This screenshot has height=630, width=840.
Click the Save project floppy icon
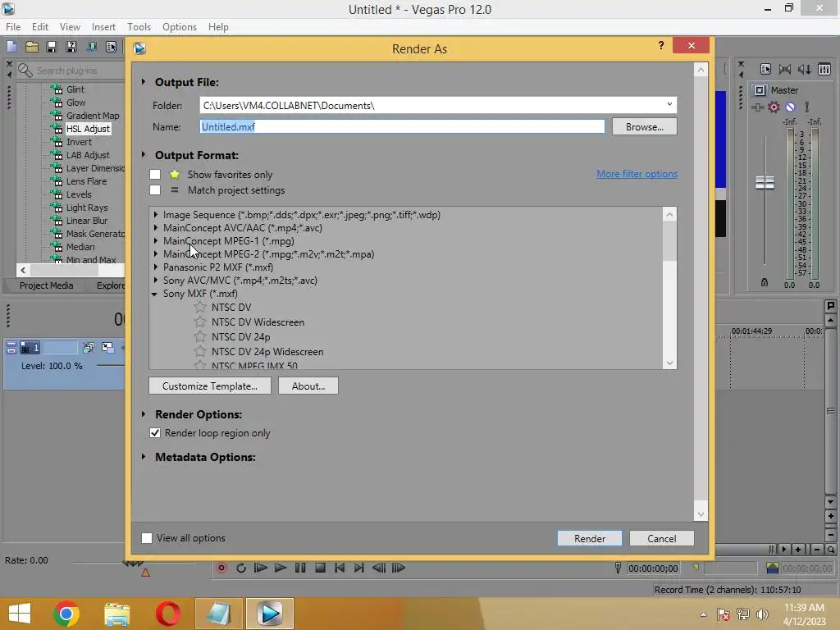[52, 47]
